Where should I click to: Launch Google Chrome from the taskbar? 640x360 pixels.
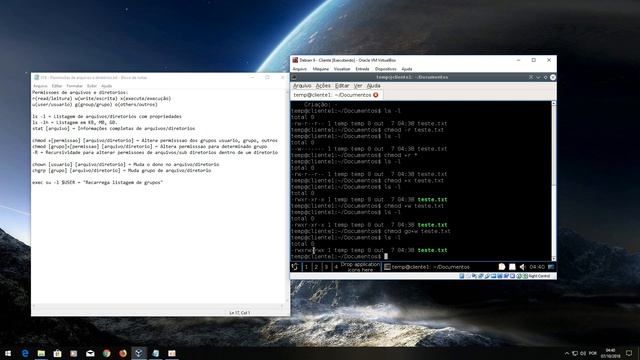[107, 353]
